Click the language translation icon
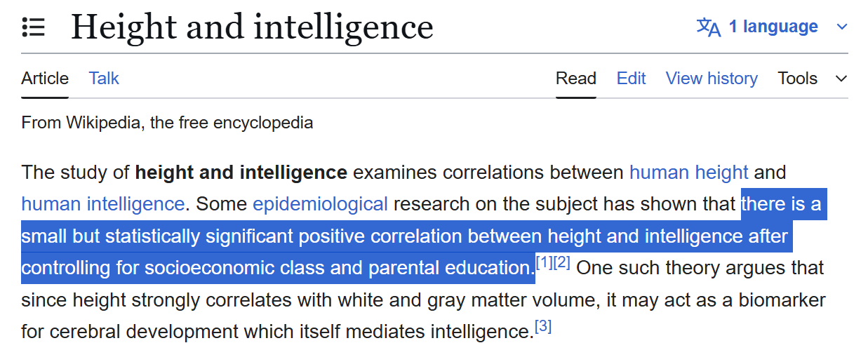 point(709,27)
